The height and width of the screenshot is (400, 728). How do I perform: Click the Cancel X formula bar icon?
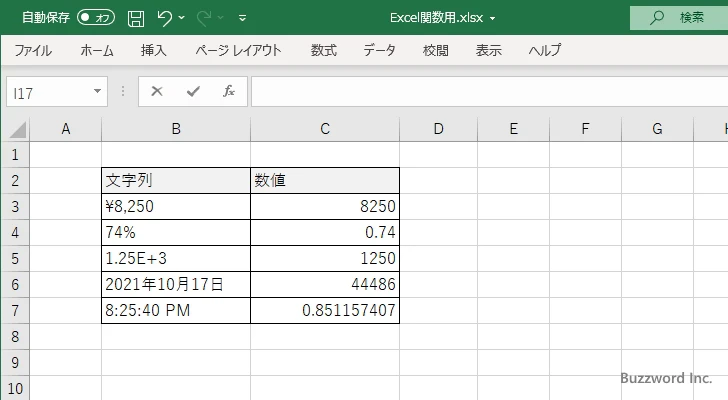point(157,91)
